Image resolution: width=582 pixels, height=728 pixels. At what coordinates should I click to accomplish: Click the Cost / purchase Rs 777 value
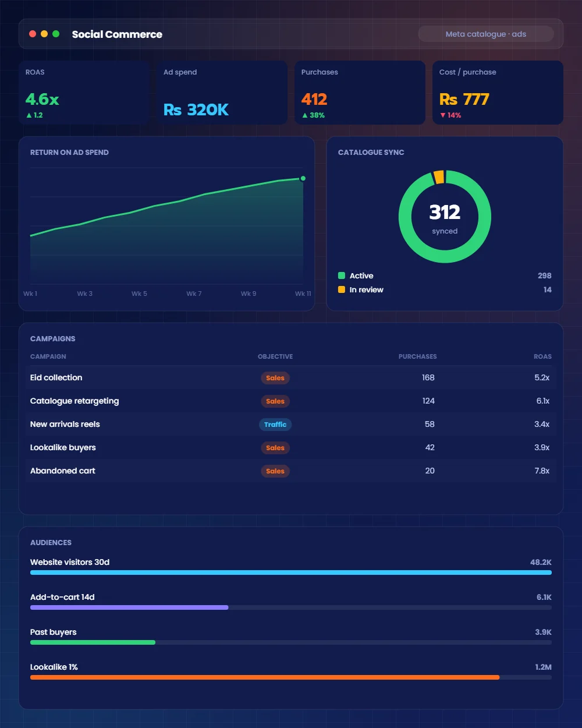click(x=464, y=99)
